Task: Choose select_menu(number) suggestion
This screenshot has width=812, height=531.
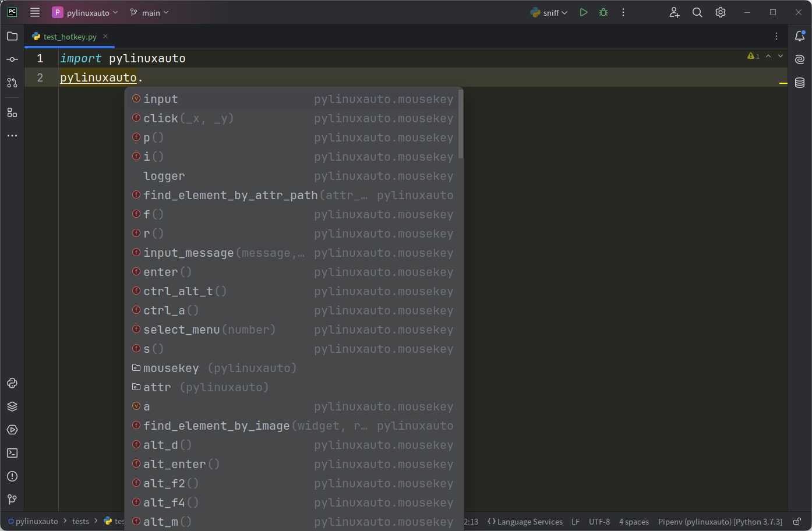Action: coord(292,330)
